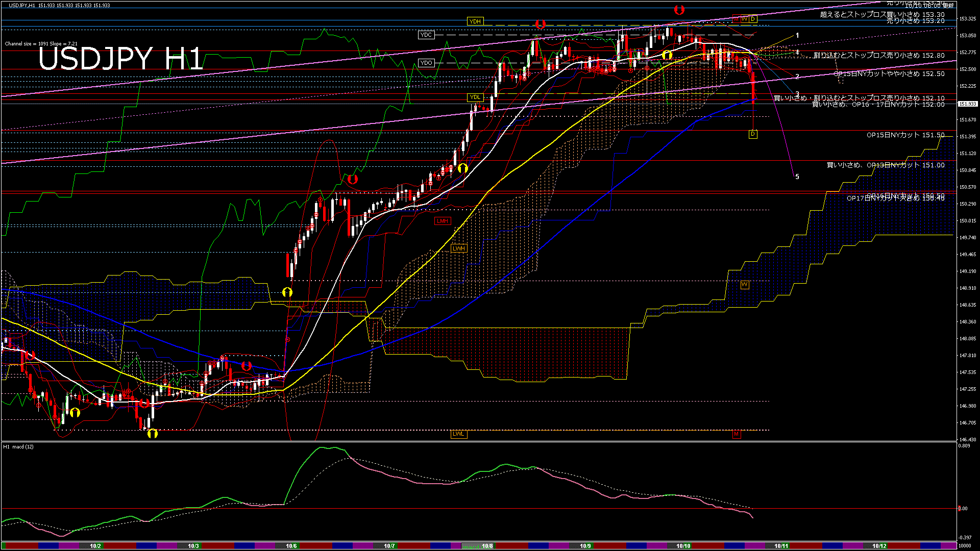This screenshot has height=551, width=980.
Task: Click the USDJPY H1 chart title
Action: coord(120,59)
